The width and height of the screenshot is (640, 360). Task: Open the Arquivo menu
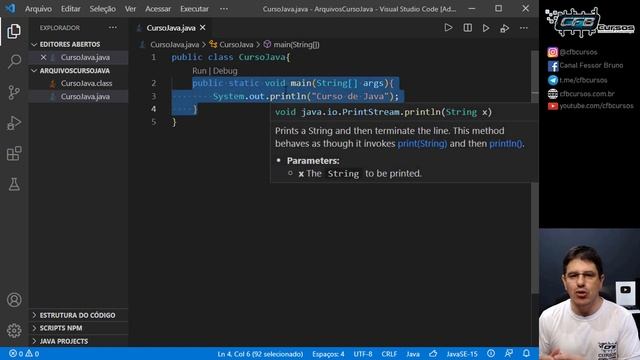pyautogui.click(x=38, y=9)
